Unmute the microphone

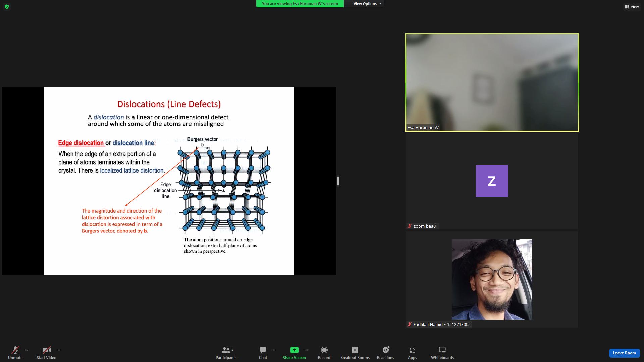pyautogui.click(x=15, y=353)
